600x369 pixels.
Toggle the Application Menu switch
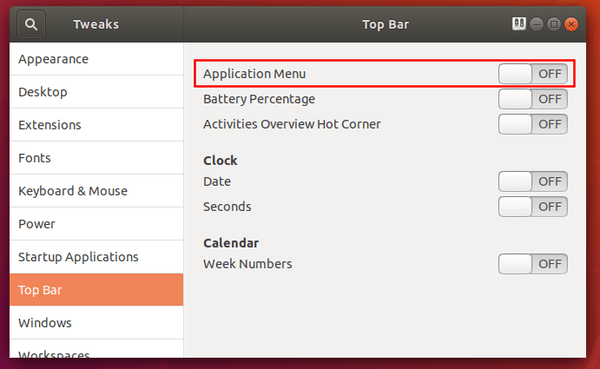click(x=533, y=73)
